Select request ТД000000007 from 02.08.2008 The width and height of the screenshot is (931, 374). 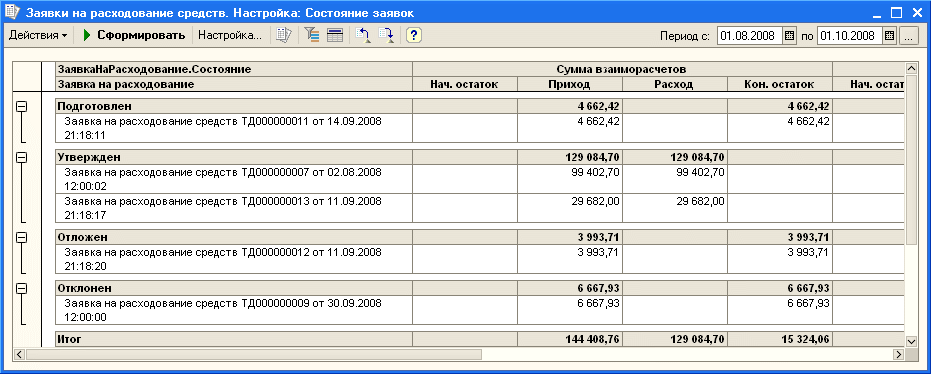(x=234, y=179)
